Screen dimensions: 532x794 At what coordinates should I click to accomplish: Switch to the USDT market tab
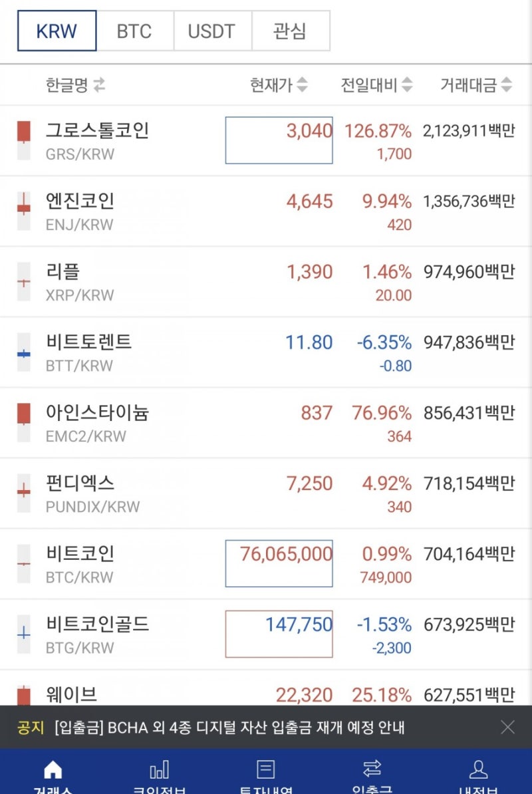tap(212, 31)
